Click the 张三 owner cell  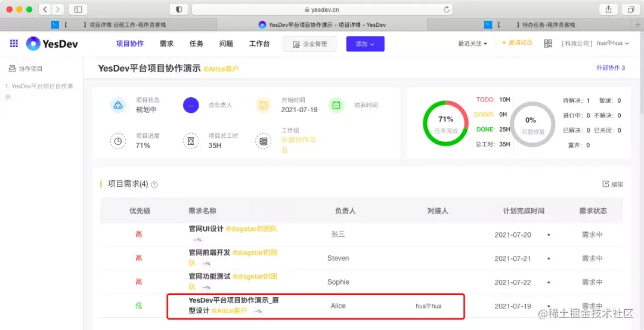coord(338,235)
